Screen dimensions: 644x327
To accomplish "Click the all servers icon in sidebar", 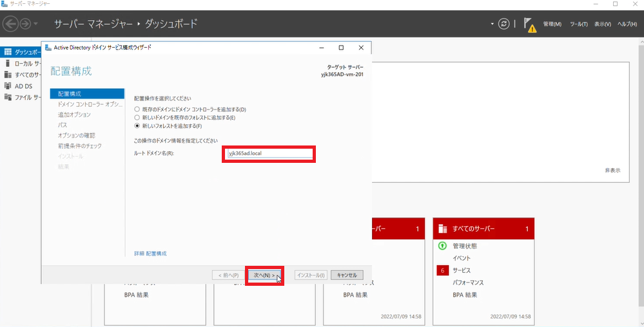I will pos(8,75).
